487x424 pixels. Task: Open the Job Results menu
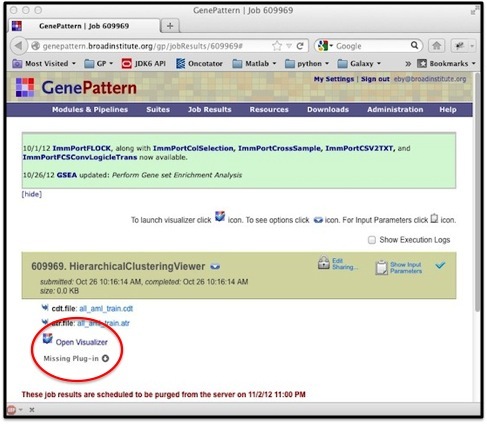click(209, 110)
